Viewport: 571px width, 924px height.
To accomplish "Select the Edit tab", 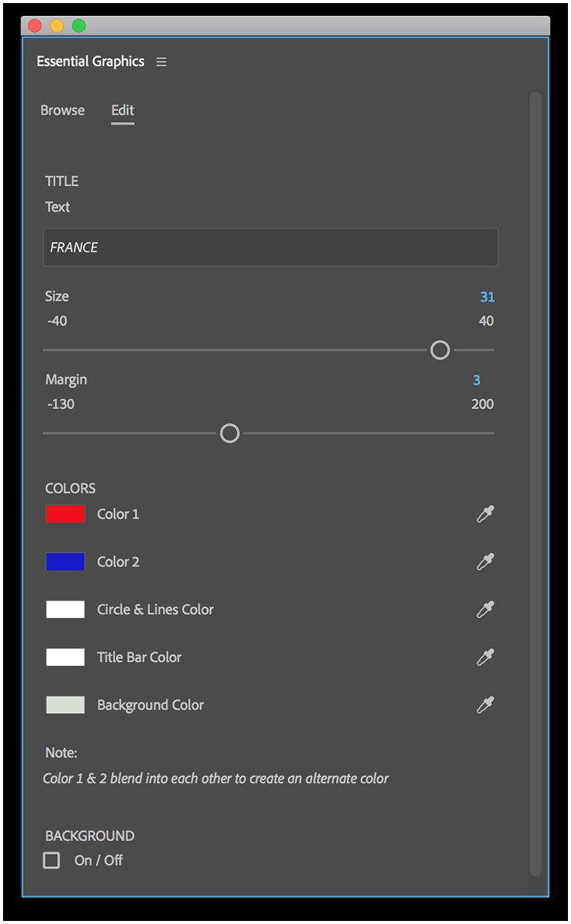I will coord(123,110).
